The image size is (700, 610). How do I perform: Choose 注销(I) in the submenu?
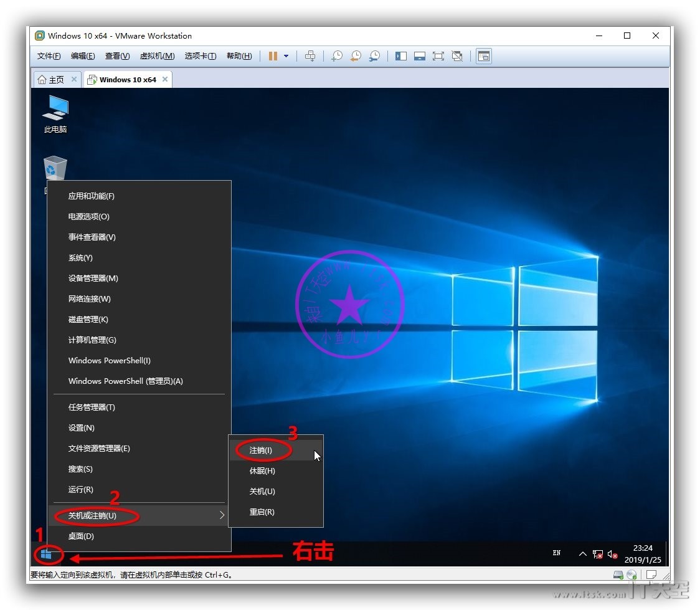(276, 450)
